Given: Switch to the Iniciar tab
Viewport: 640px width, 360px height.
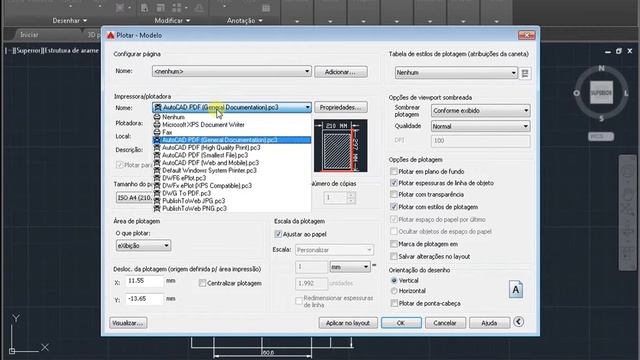Looking at the screenshot, I should 29,35.
